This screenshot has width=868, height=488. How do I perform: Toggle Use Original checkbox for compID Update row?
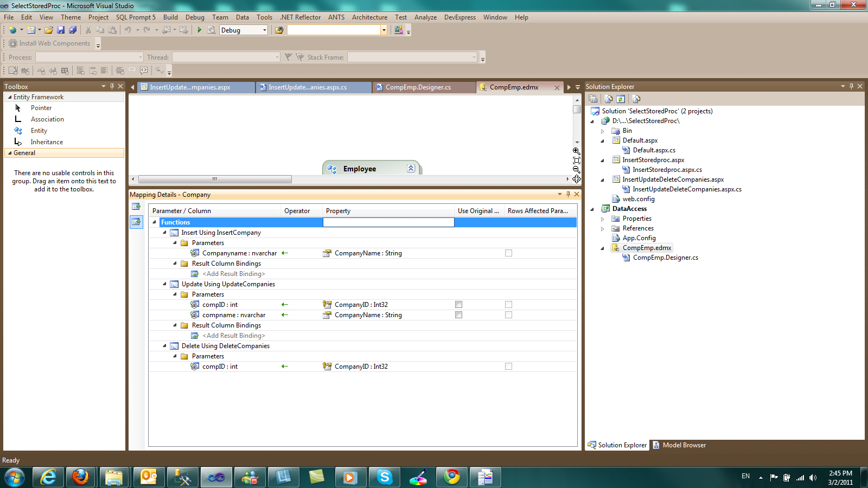click(x=458, y=305)
